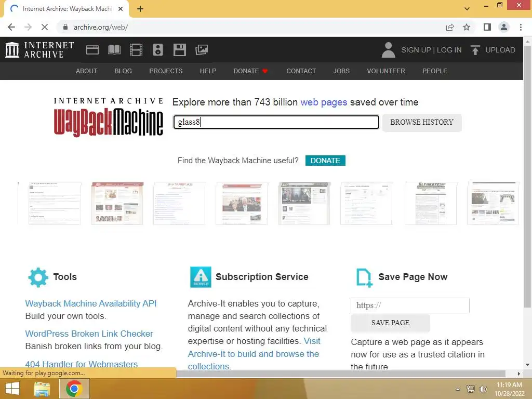Open the Chrome profile icon
The width and height of the screenshot is (532, 399).
pos(504,27)
